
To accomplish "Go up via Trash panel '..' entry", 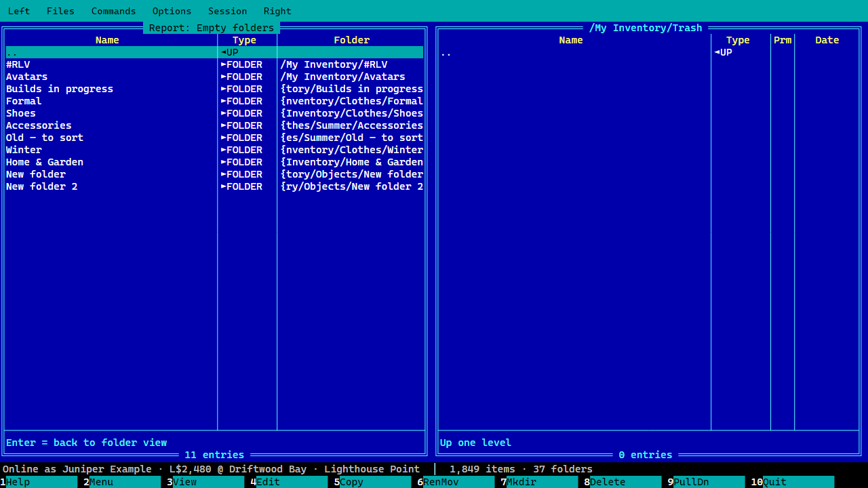I will (649, 52).
